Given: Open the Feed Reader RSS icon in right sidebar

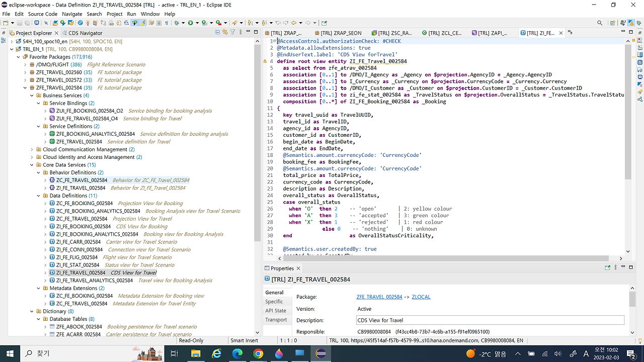Looking at the screenshot, I should click(x=639, y=62).
